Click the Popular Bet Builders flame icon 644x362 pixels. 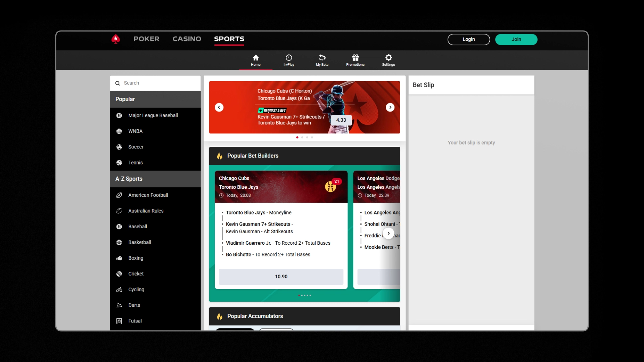click(x=220, y=156)
